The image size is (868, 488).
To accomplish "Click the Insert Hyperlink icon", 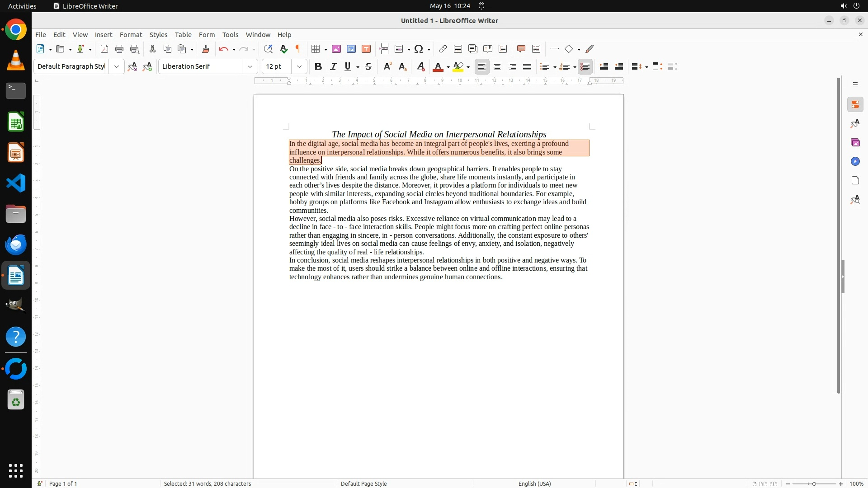I will coord(443,49).
